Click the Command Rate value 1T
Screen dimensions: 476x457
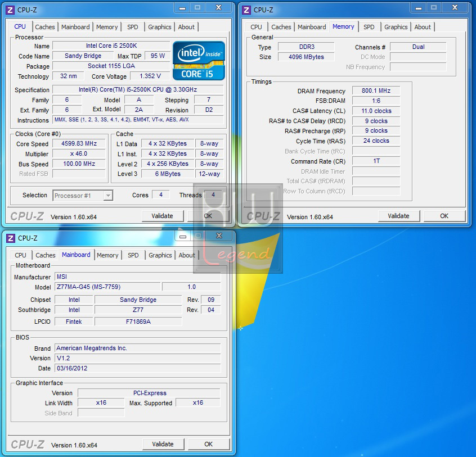coord(376,161)
